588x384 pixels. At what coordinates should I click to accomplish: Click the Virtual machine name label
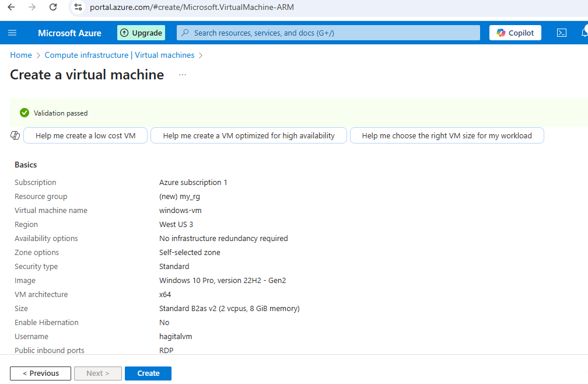51,211
